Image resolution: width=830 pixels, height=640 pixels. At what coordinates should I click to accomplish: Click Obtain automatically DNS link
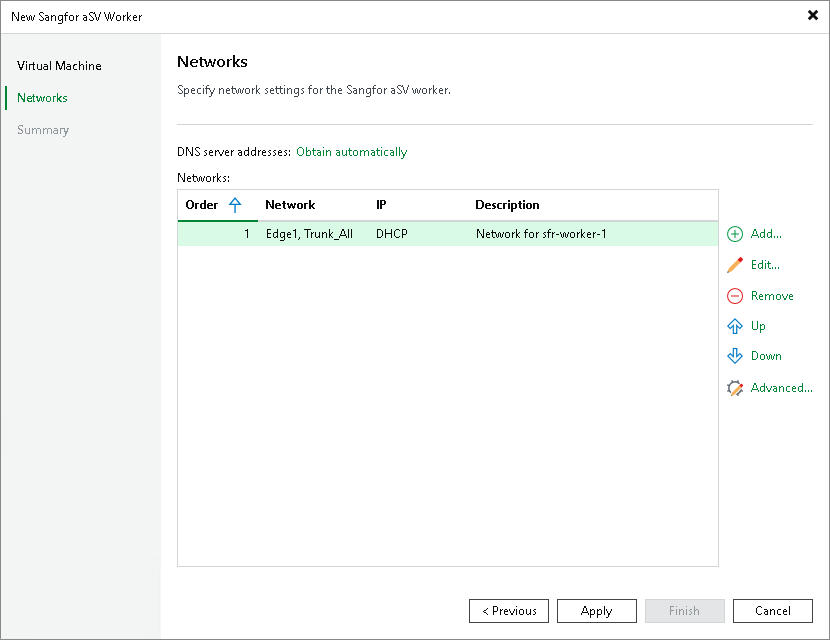[351, 152]
